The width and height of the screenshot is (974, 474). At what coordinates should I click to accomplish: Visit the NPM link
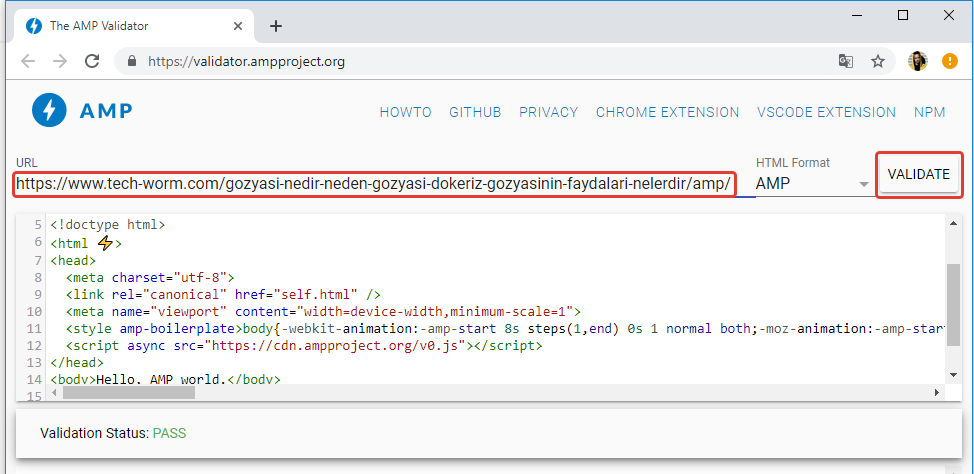point(929,112)
